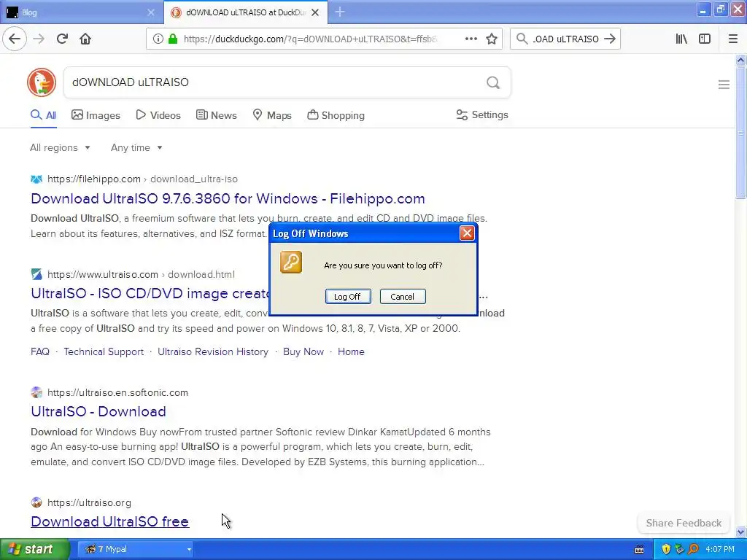Open DuckDuckGo Settings dropdown
This screenshot has width=747, height=560.
point(482,114)
